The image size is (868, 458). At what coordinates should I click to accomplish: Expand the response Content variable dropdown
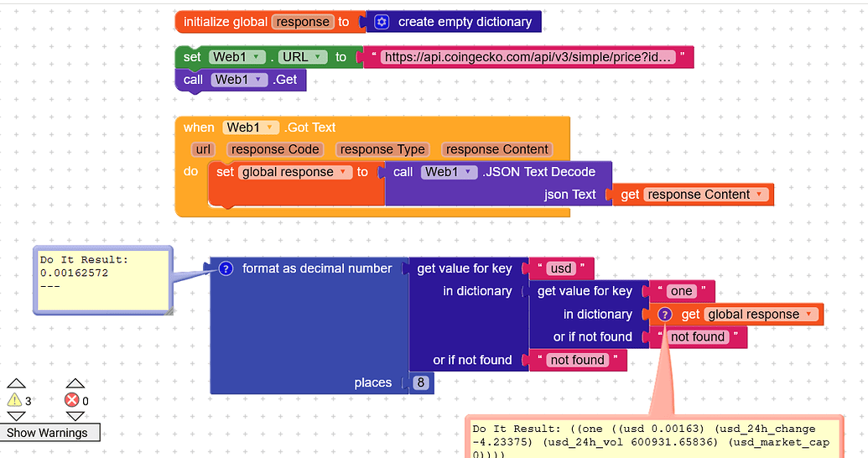tap(759, 195)
